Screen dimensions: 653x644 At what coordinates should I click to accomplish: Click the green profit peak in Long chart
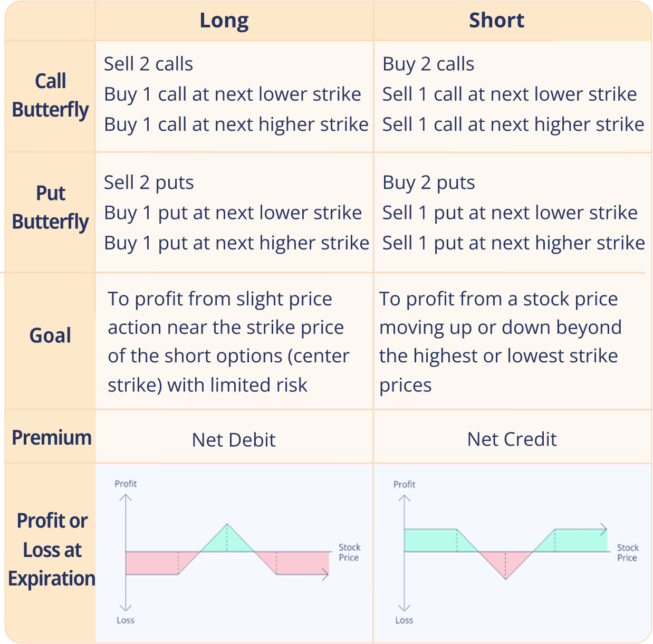pyautogui.click(x=227, y=542)
